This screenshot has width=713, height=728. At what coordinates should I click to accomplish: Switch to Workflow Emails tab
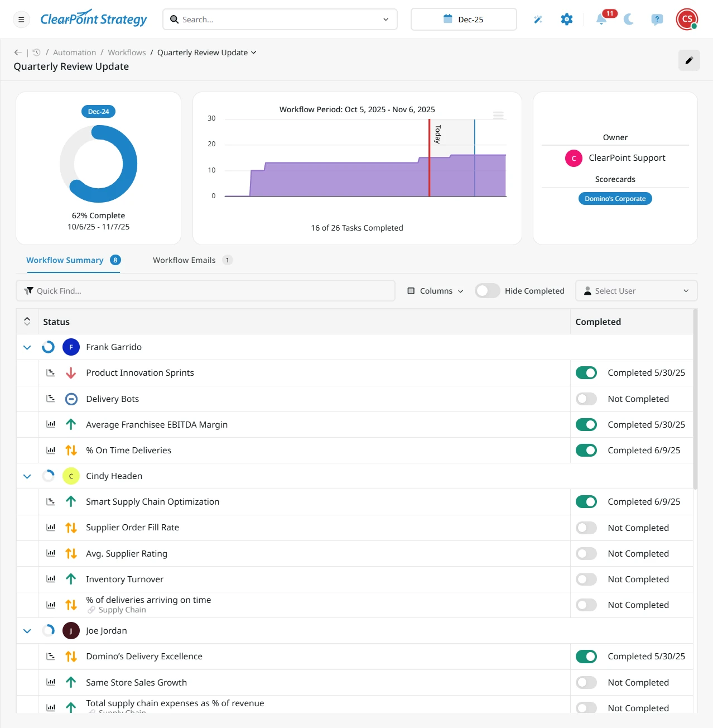[x=192, y=260]
